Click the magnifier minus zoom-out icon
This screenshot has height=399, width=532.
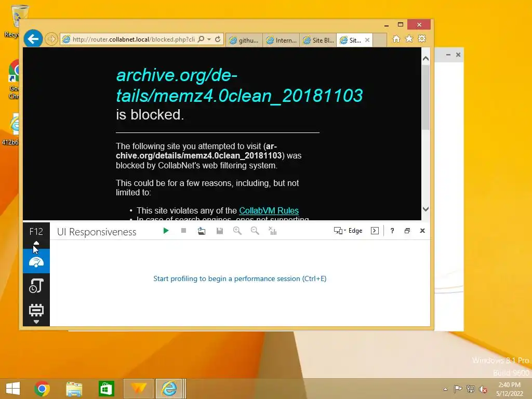pyautogui.click(x=255, y=231)
